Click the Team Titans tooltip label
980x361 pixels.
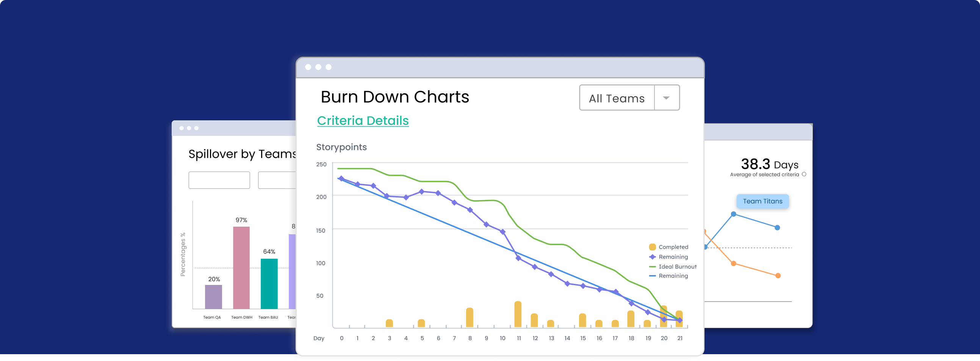[762, 201]
